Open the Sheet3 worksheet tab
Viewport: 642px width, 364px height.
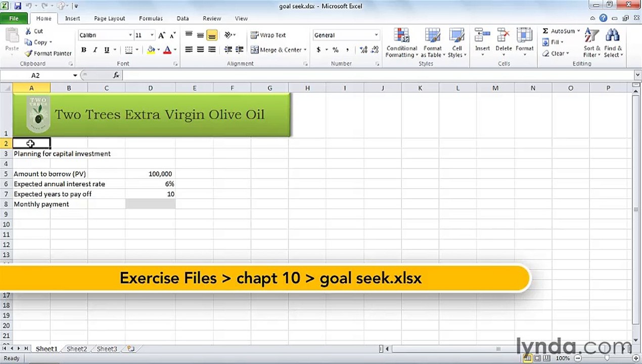point(107,349)
